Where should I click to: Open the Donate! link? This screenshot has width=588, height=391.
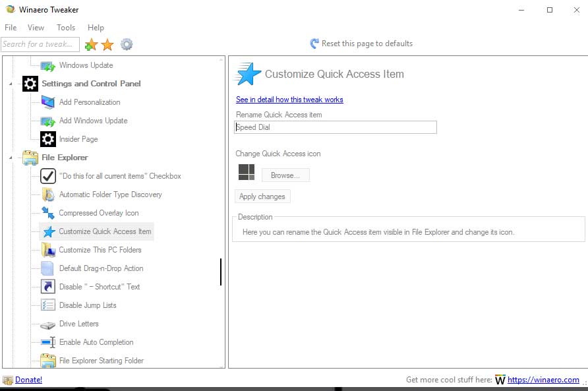(28, 380)
